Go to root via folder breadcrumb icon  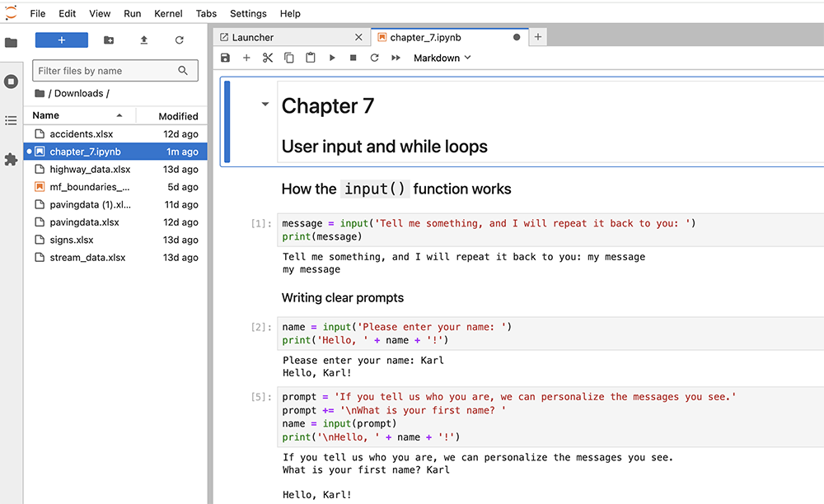(40, 93)
